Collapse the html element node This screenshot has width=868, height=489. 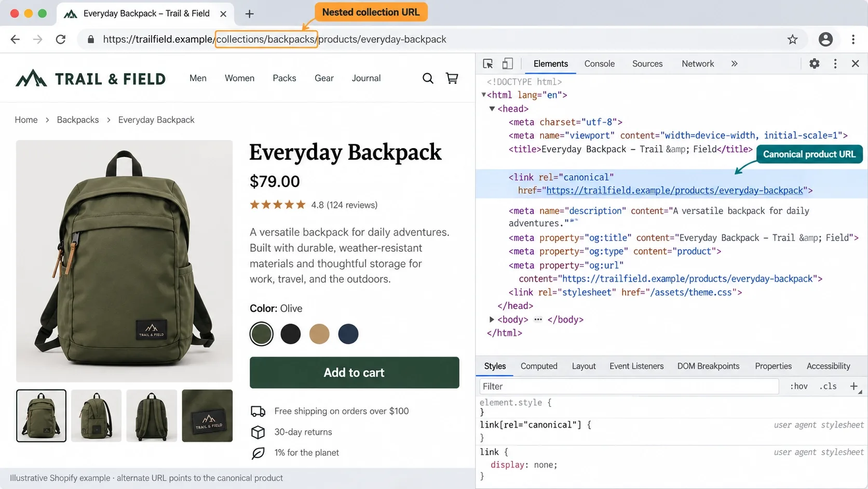pyautogui.click(x=483, y=95)
